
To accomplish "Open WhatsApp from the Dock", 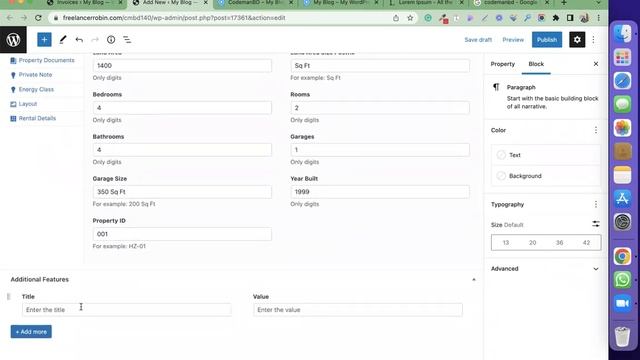I will [x=622, y=280].
